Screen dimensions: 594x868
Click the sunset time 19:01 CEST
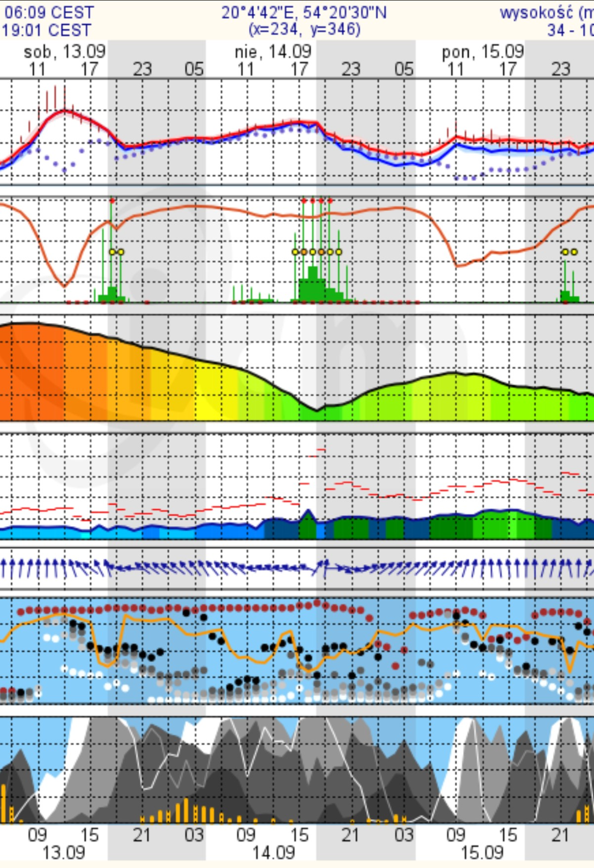pos(46,30)
